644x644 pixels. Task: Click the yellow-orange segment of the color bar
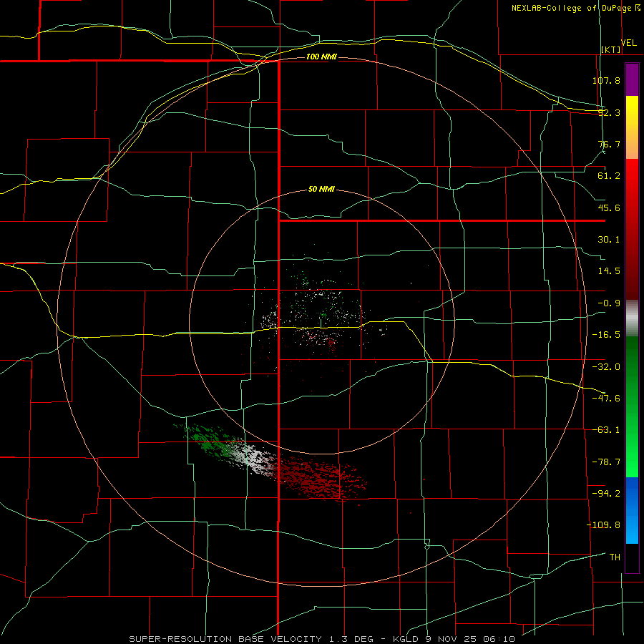(x=632, y=127)
